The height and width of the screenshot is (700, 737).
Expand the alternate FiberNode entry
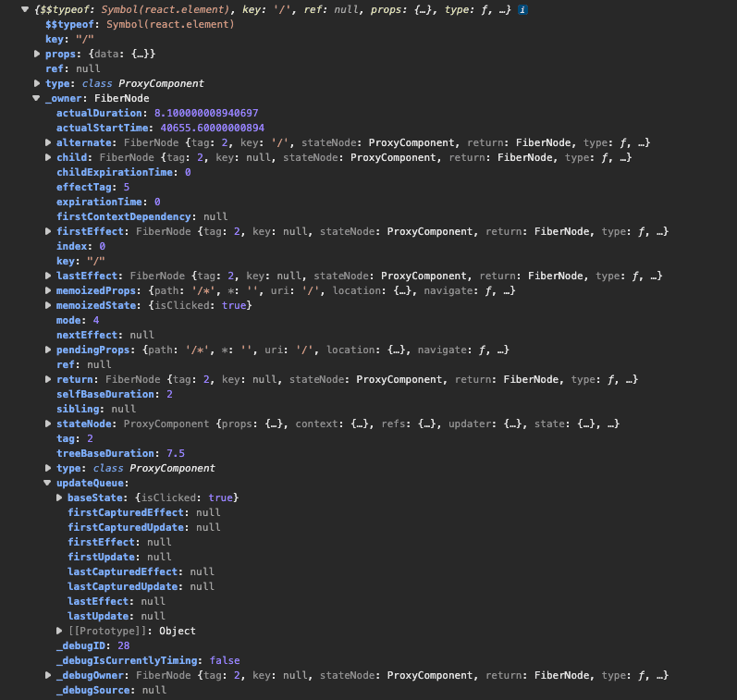coord(48,142)
